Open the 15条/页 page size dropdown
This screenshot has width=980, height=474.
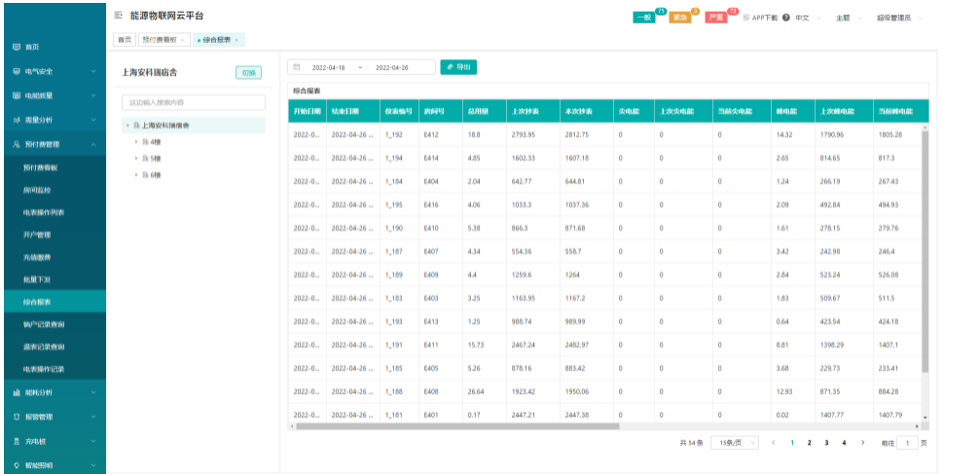click(x=735, y=443)
